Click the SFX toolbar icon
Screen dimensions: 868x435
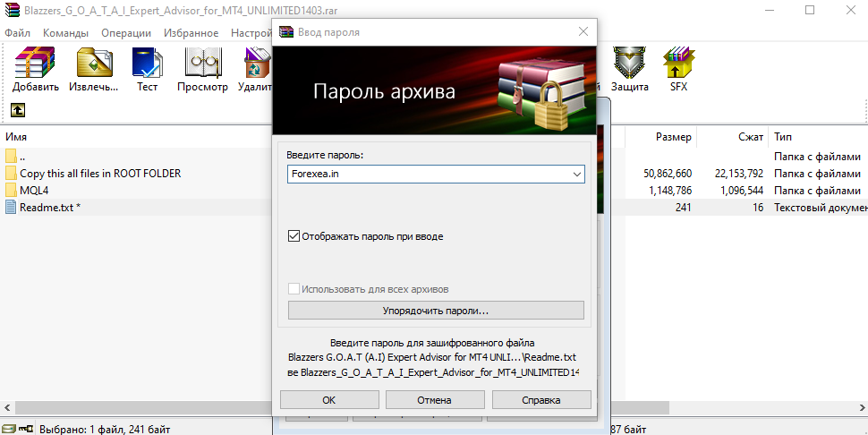point(678,70)
